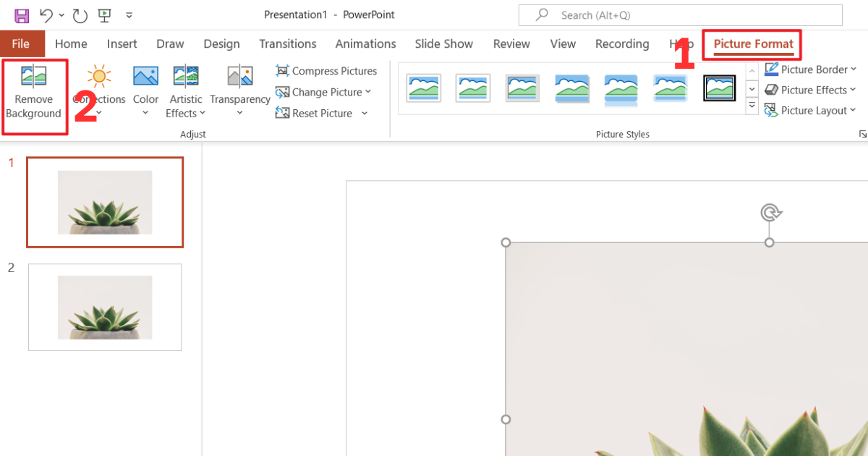Image resolution: width=868 pixels, height=456 pixels.
Task: Select the Picture Format tab
Action: pyautogui.click(x=753, y=44)
